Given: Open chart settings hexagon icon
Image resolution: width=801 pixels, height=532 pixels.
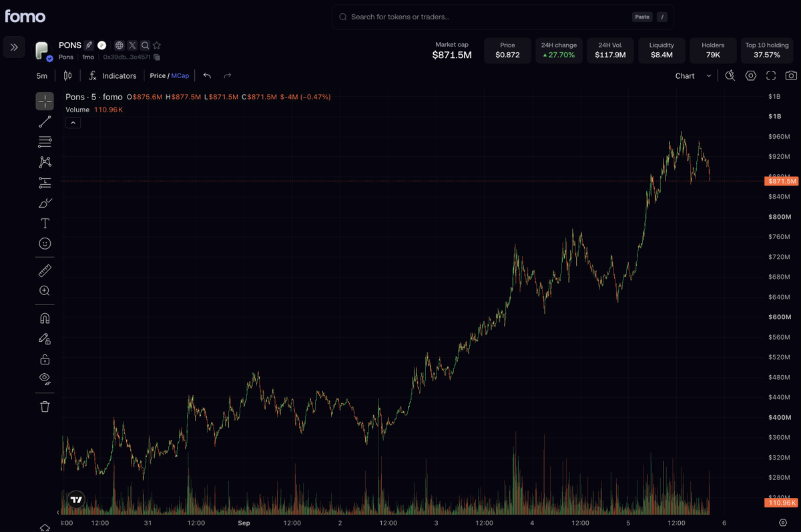Looking at the screenshot, I should (751, 76).
